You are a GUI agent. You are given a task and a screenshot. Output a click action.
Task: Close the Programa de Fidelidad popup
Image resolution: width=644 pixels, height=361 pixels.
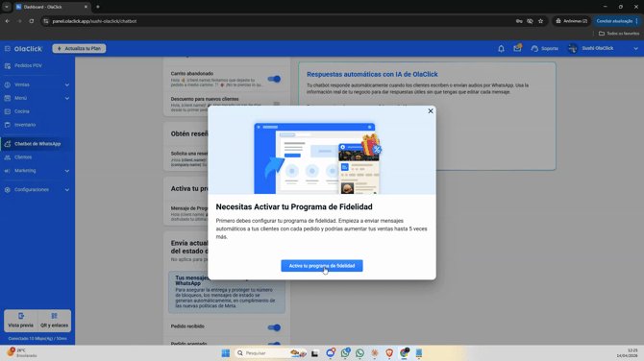pyautogui.click(x=431, y=111)
